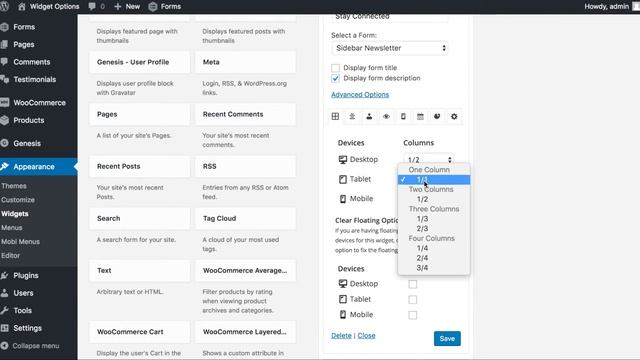Click the Tools wrench icon

[4, 311]
